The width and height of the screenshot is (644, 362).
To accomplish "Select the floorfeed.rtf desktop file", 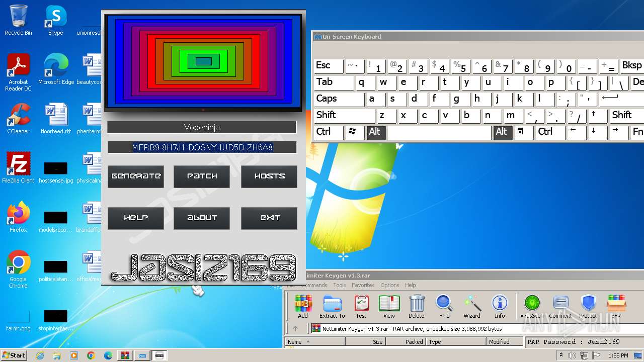I will (x=56, y=119).
